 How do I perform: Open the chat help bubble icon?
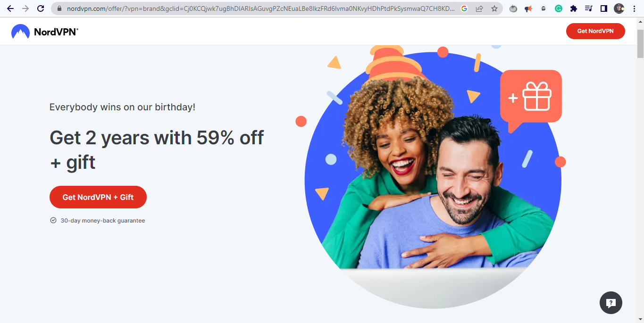(x=611, y=303)
